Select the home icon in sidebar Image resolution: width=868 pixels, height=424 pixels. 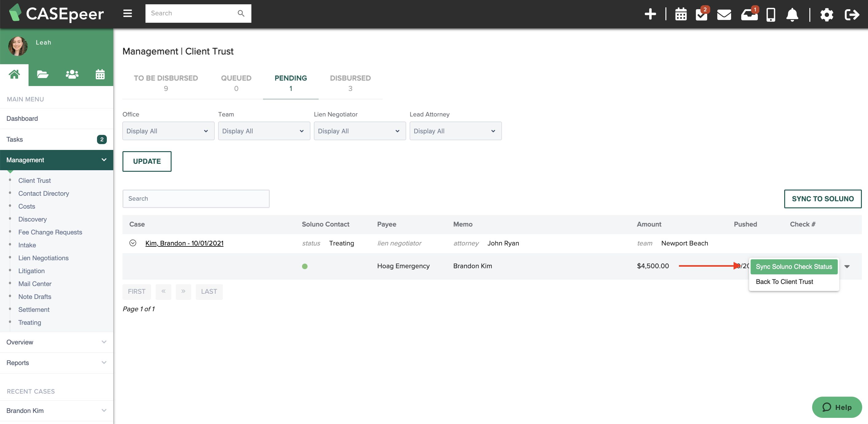pyautogui.click(x=14, y=75)
